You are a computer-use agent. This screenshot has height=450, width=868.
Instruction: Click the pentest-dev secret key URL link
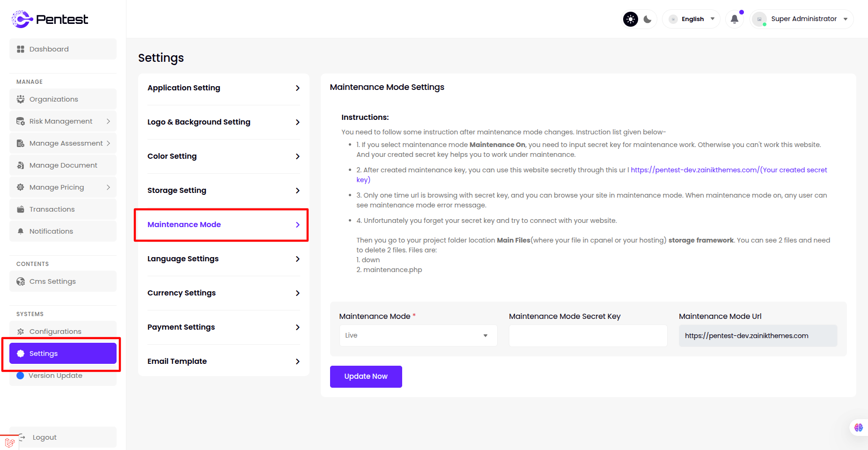[x=728, y=170]
